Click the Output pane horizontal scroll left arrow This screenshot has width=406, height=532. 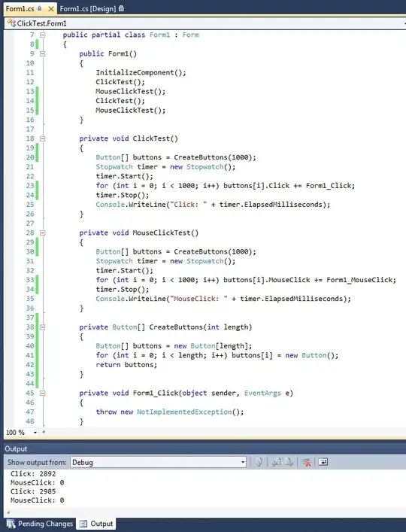coord(8,512)
